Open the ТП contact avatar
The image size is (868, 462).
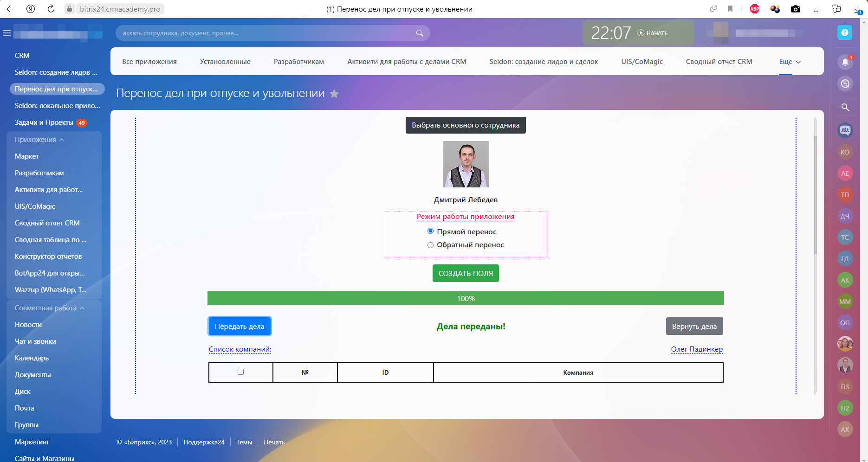[845, 195]
